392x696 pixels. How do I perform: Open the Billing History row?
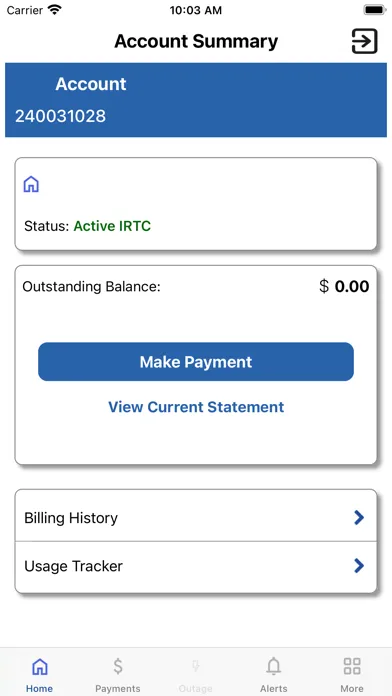(x=196, y=517)
